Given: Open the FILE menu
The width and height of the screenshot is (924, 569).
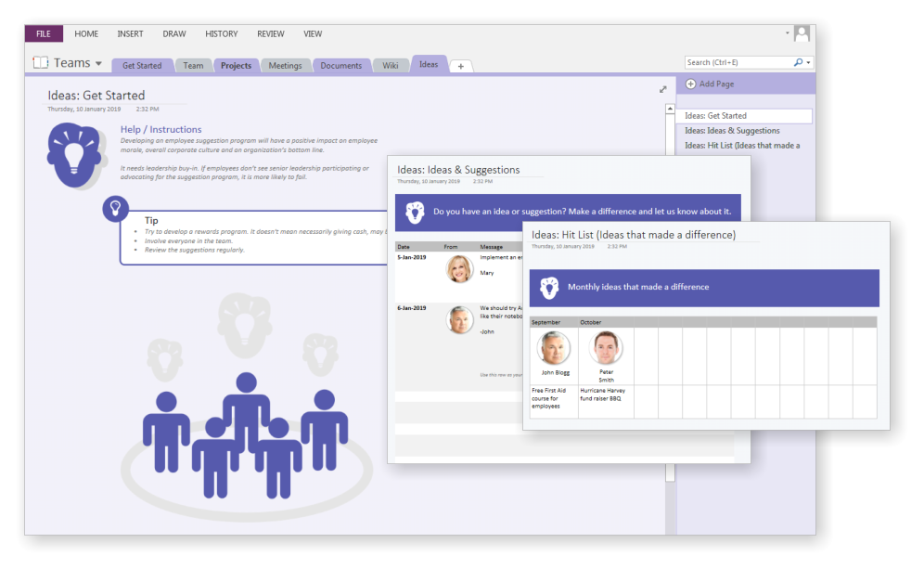Looking at the screenshot, I should [44, 33].
